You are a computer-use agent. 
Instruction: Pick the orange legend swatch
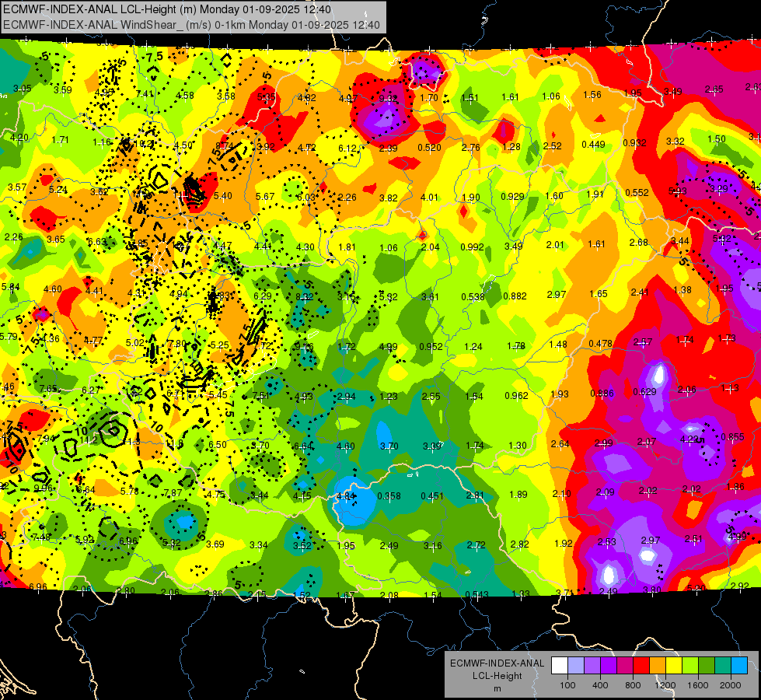pyautogui.click(x=658, y=666)
